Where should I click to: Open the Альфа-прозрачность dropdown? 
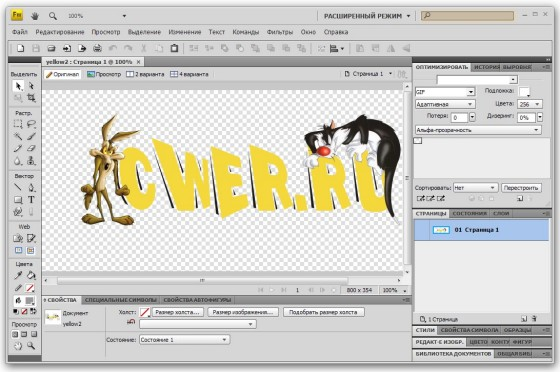pos(478,130)
